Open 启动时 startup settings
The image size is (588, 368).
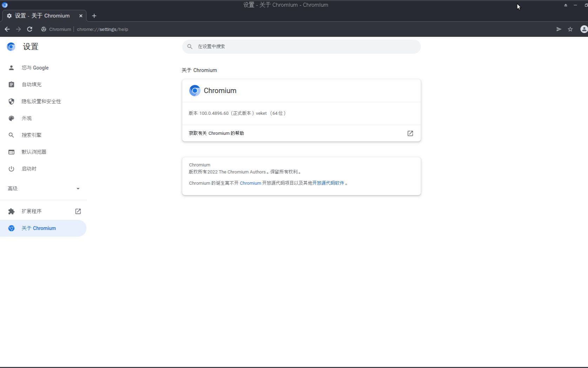43,169
